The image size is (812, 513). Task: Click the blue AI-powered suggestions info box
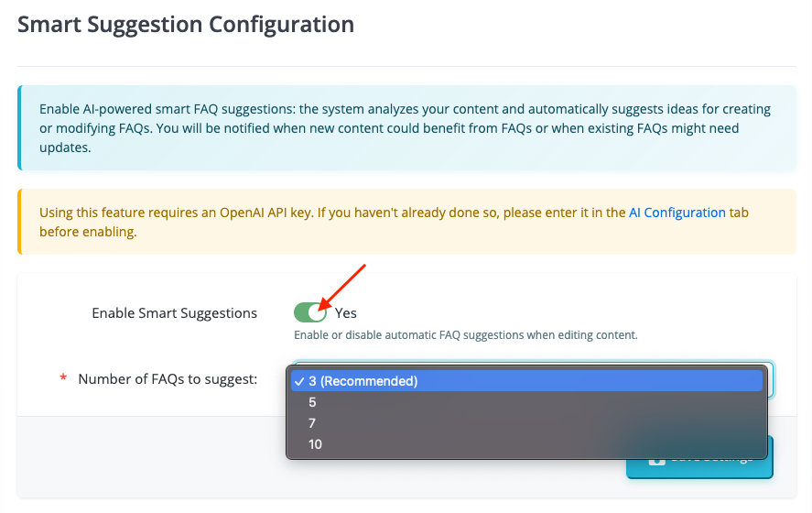tap(405, 128)
